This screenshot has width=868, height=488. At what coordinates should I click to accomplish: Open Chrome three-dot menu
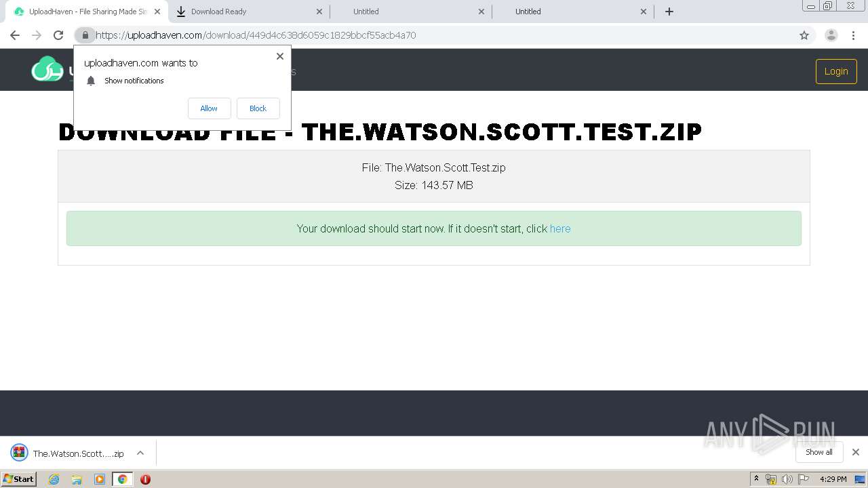854,35
